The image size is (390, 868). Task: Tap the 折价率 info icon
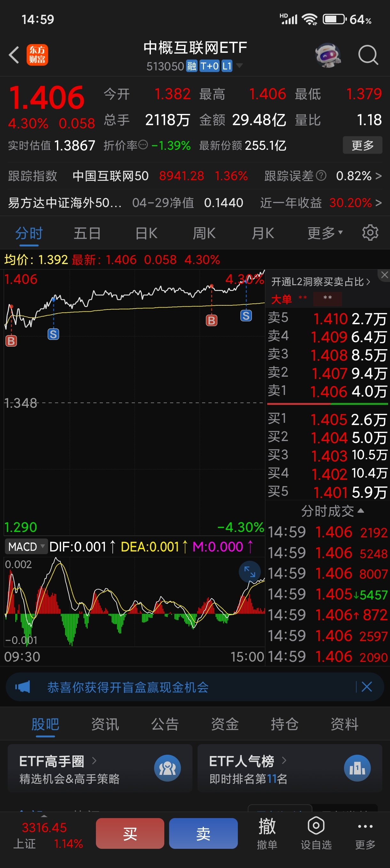click(143, 145)
